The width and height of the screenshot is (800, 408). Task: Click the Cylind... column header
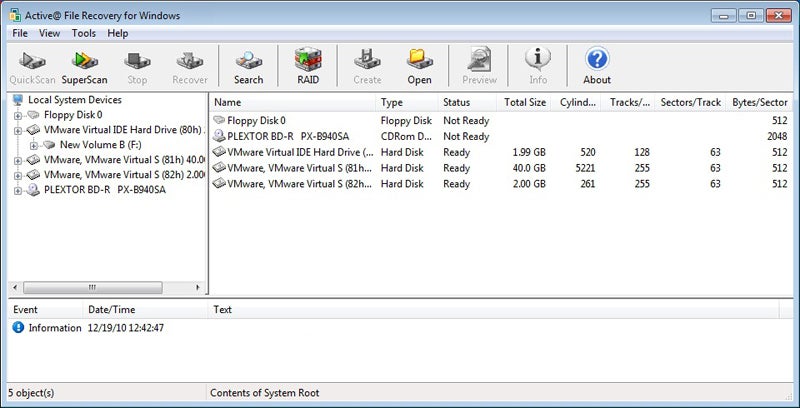(576, 103)
